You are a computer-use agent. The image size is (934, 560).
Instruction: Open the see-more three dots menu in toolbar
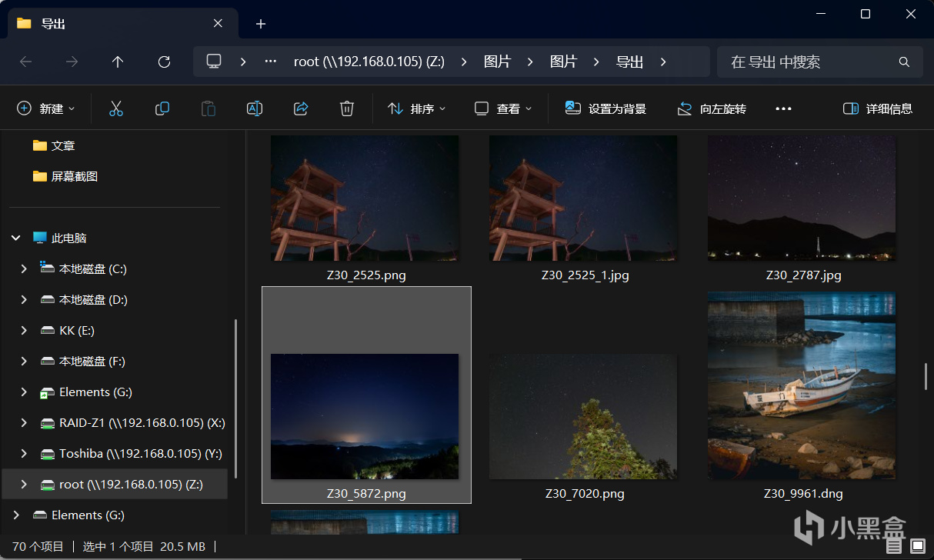pyautogui.click(x=783, y=108)
